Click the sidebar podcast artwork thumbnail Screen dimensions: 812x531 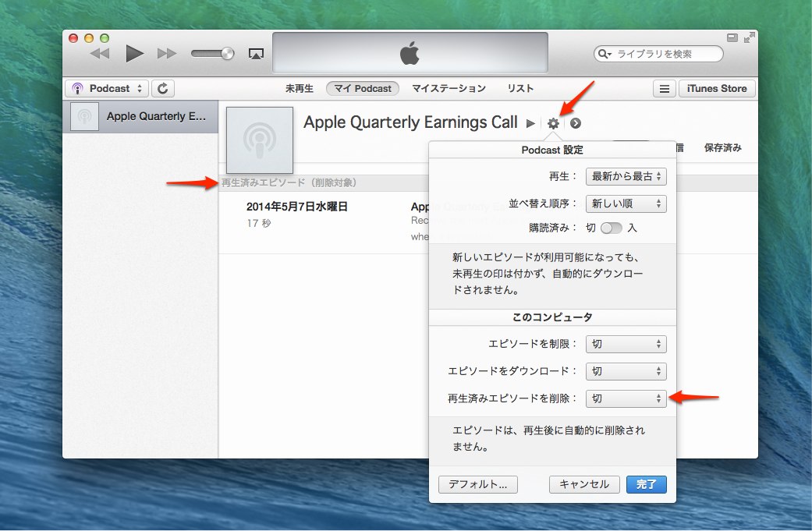click(x=84, y=116)
